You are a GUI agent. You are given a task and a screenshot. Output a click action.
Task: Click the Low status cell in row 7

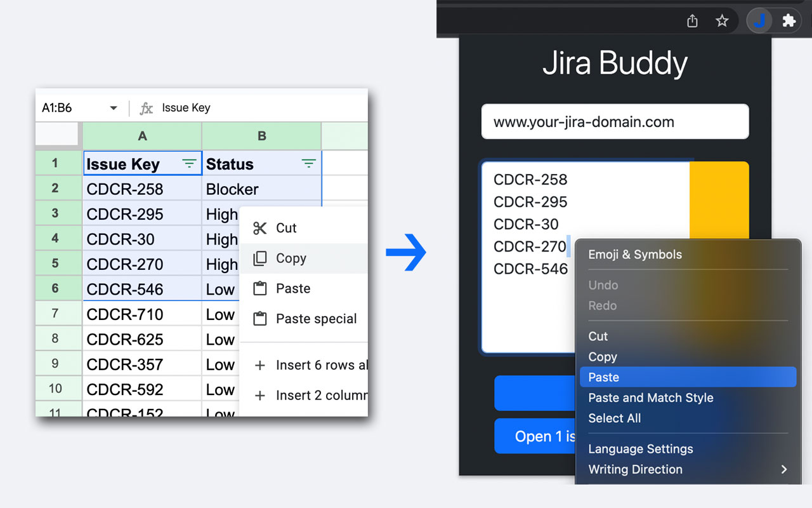pyautogui.click(x=221, y=314)
